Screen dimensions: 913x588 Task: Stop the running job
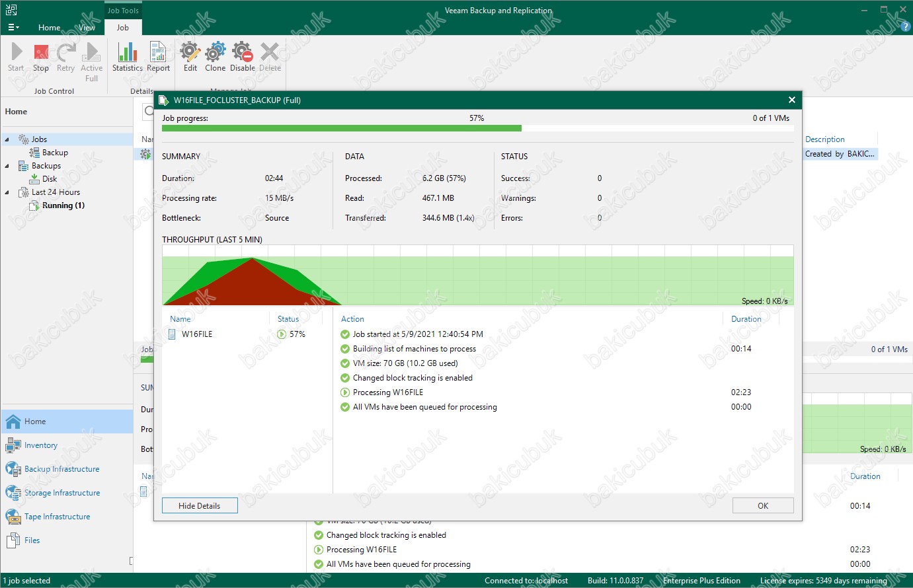(41, 57)
